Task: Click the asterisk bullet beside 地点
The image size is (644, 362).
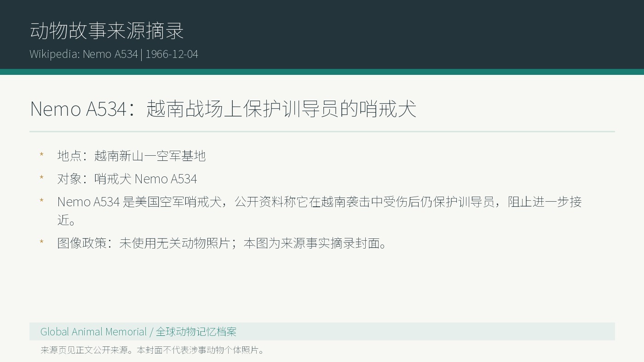Action: (x=41, y=155)
